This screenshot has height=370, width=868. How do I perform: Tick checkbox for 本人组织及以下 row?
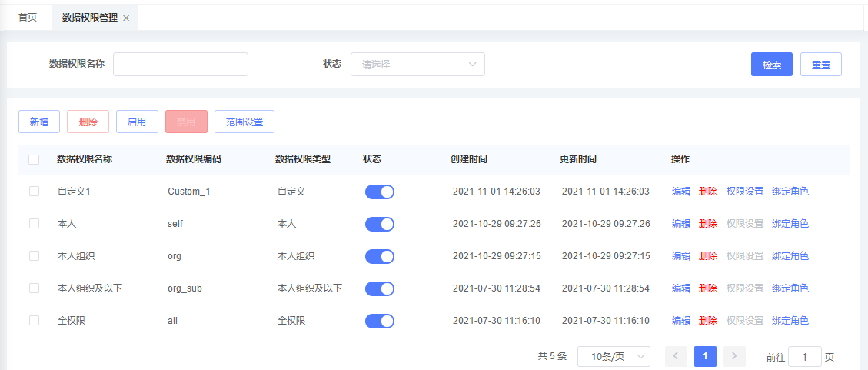(x=34, y=288)
